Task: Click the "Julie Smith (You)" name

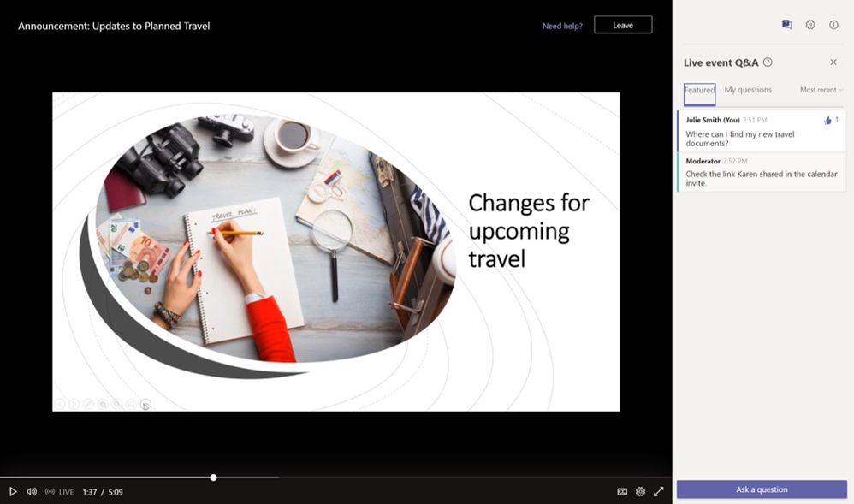Action: click(x=713, y=120)
